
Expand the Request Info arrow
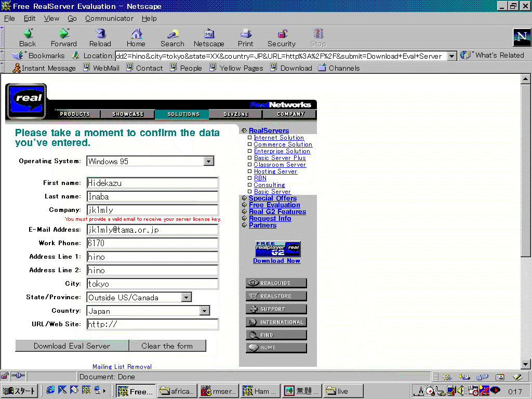point(244,219)
